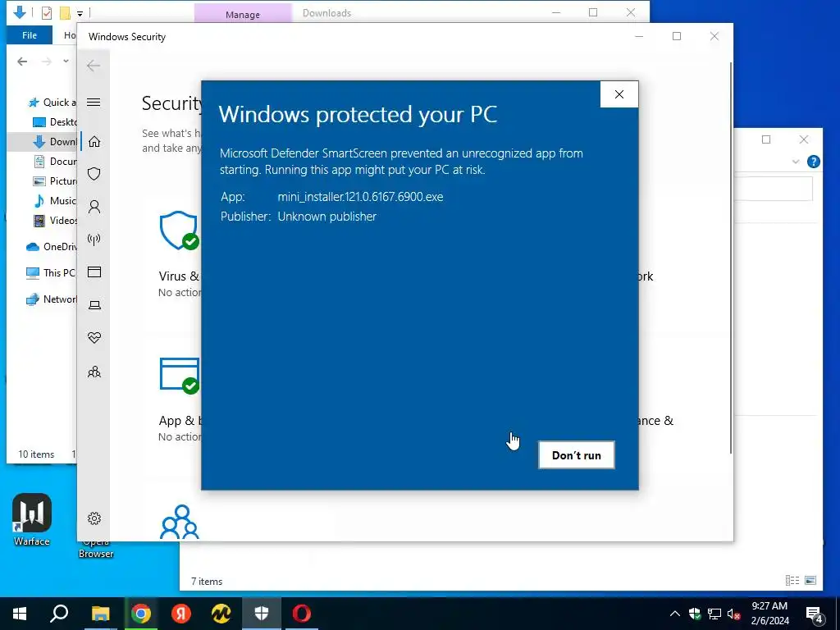
Task: Show hidden system tray icons
Action: coord(675,614)
